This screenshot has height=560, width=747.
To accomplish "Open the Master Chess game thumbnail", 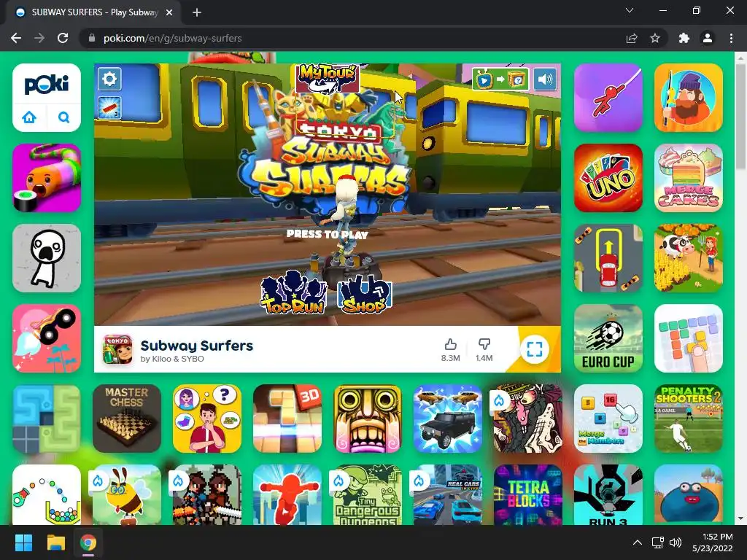I will tap(127, 419).
